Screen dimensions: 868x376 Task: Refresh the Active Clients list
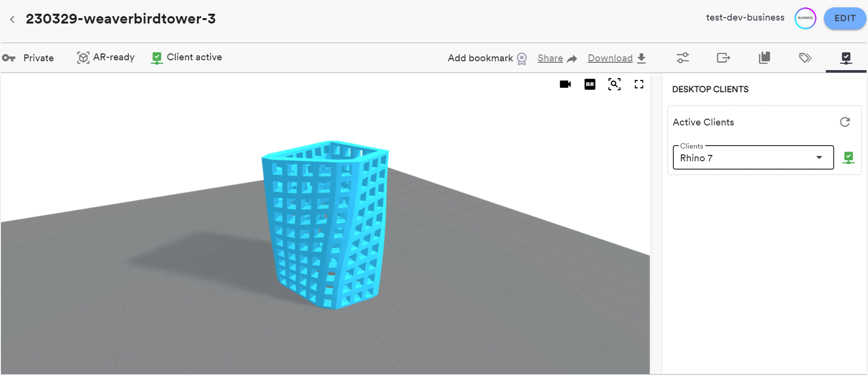(x=844, y=122)
